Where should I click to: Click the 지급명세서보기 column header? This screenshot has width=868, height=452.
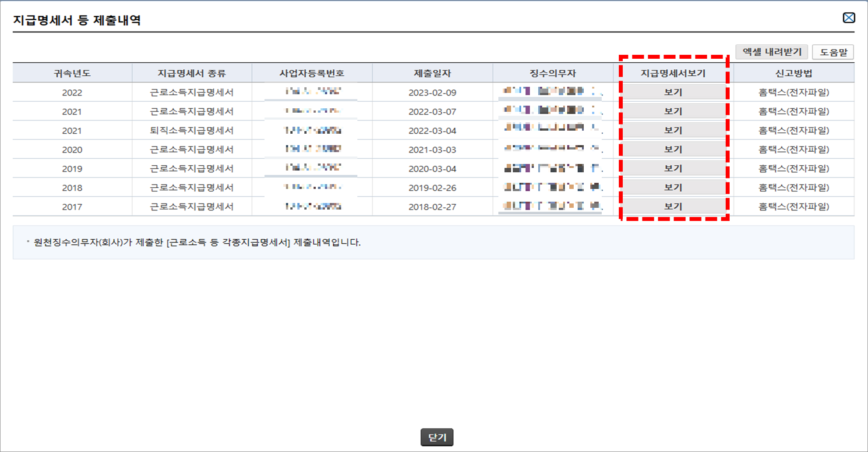(673, 73)
